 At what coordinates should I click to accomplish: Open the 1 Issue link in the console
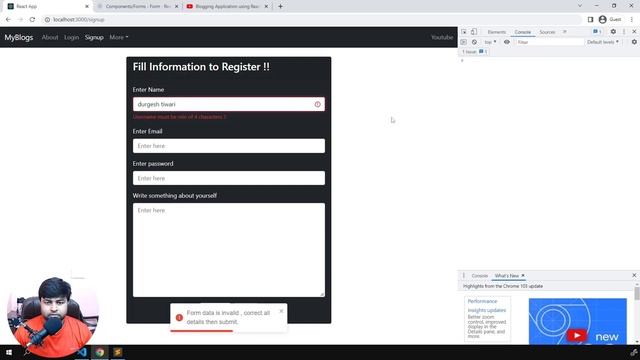pos(474,52)
